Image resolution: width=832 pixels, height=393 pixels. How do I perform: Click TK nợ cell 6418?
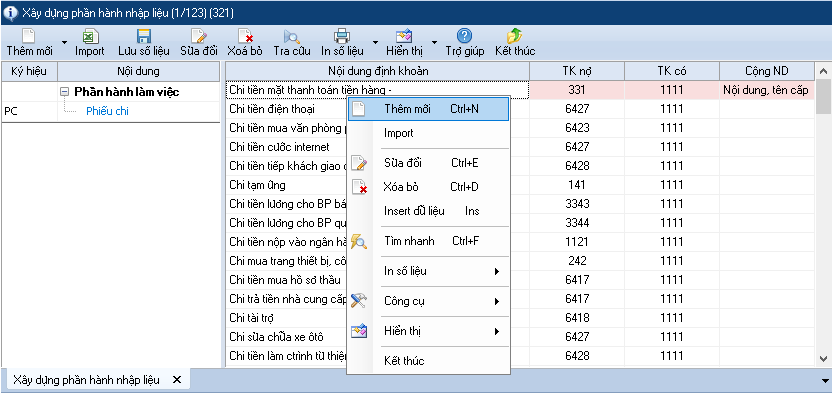(x=577, y=318)
